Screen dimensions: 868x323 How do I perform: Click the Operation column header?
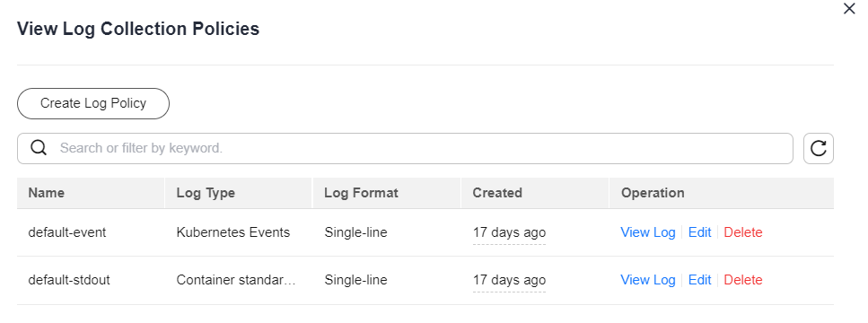point(653,193)
